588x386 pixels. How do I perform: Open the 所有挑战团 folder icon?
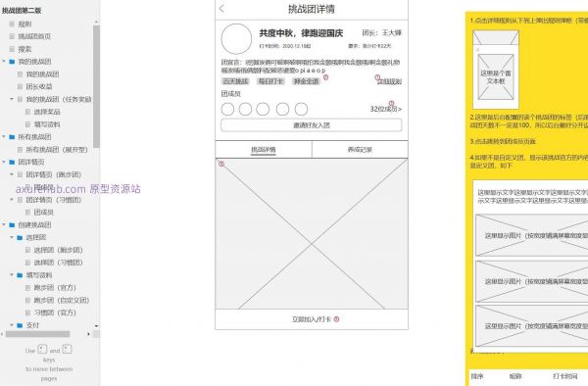12,137
